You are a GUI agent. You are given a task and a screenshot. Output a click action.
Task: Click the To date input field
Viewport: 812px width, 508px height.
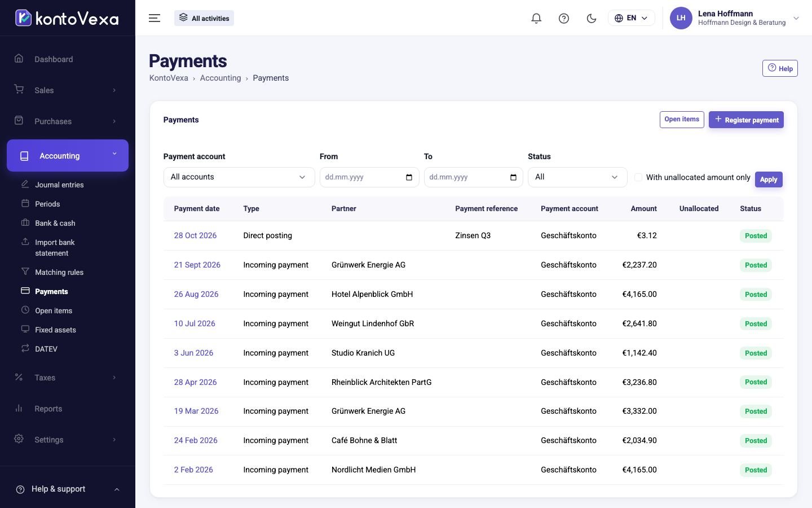(474, 177)
